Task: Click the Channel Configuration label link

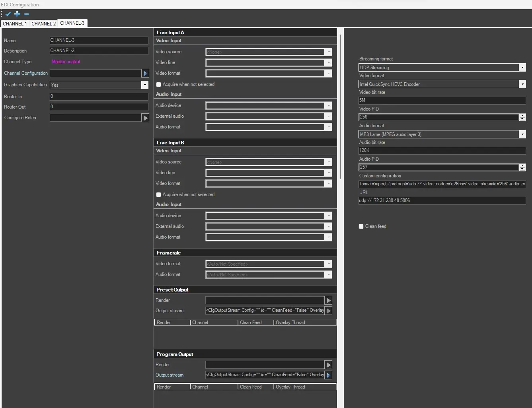Action: 26,73
